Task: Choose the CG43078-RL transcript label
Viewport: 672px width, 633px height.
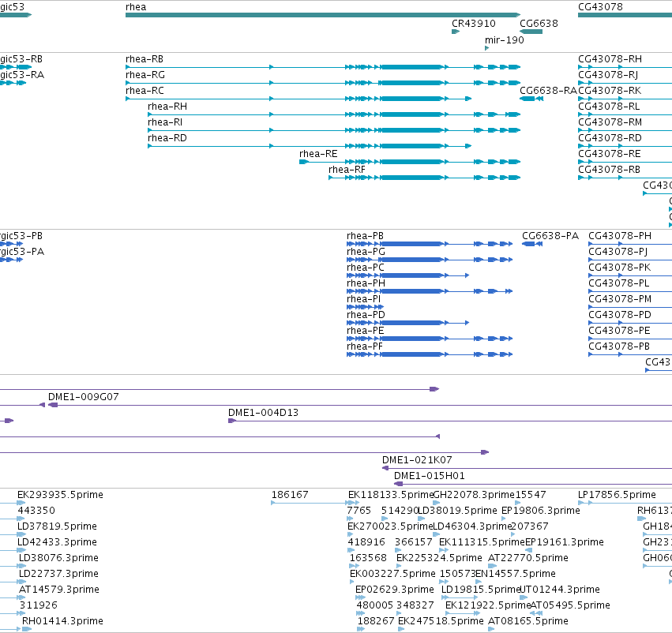Action: click(x=609, y=107)
